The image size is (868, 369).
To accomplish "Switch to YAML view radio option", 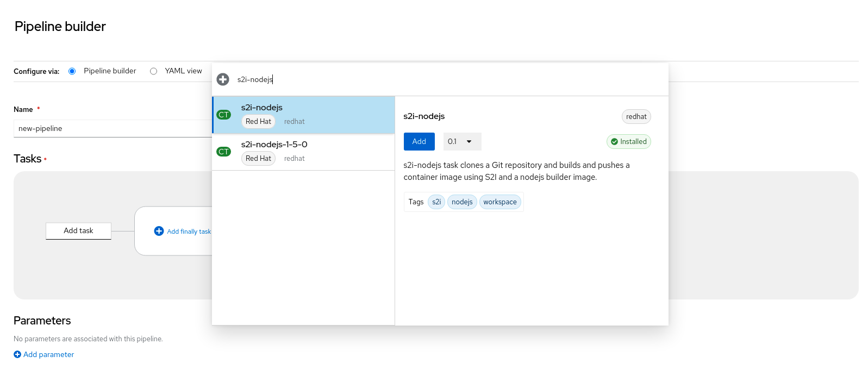I will 154,71.
